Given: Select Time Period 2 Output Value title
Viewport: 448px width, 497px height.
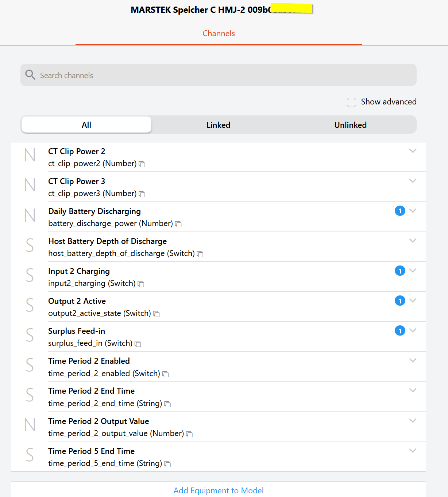Looking at the screenshot, I should (99, 421).
